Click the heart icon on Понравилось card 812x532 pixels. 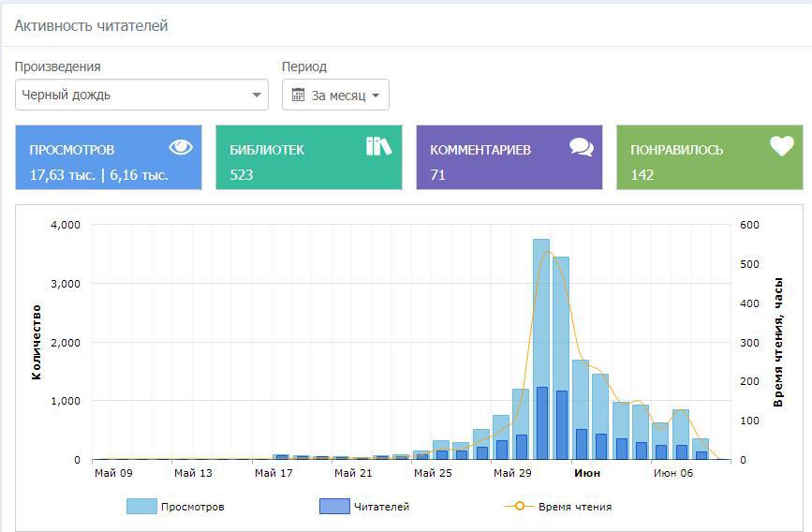point(782,146)
